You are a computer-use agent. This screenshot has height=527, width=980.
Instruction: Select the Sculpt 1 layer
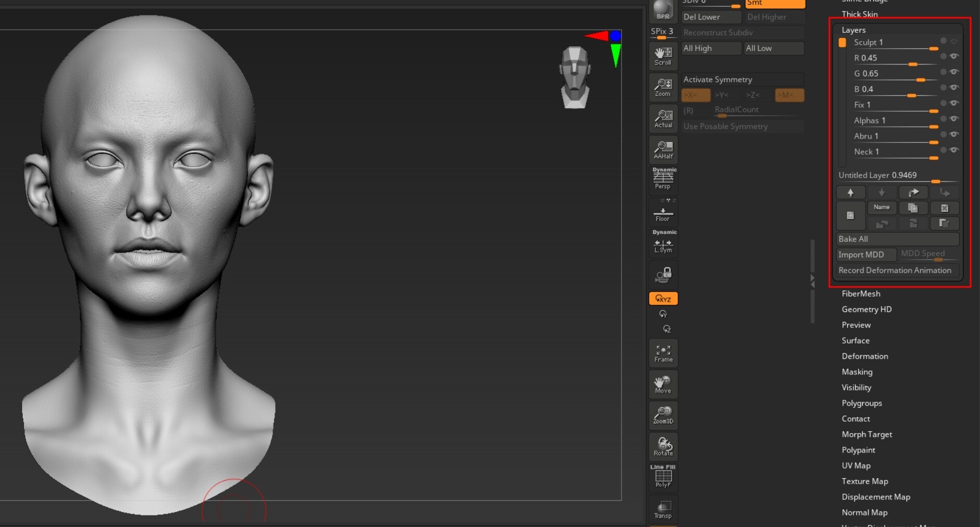pyautogui.click(x=896, y=43)
